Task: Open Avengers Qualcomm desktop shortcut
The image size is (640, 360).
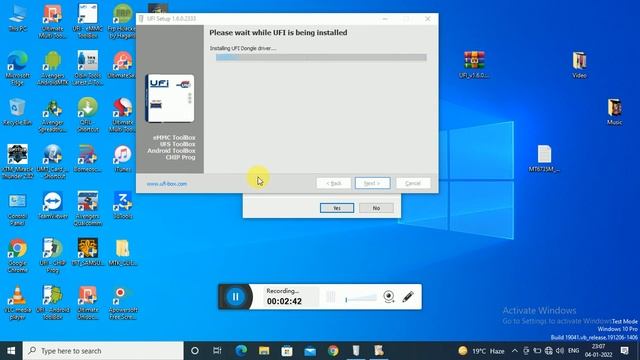Action: (87, 209)
